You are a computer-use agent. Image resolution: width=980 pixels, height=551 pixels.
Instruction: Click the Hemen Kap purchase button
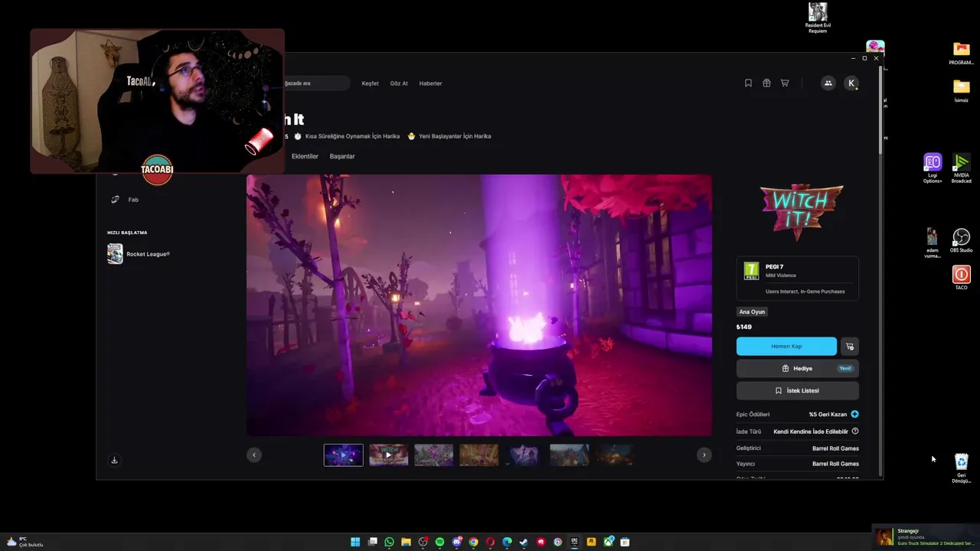coord(786,347)
